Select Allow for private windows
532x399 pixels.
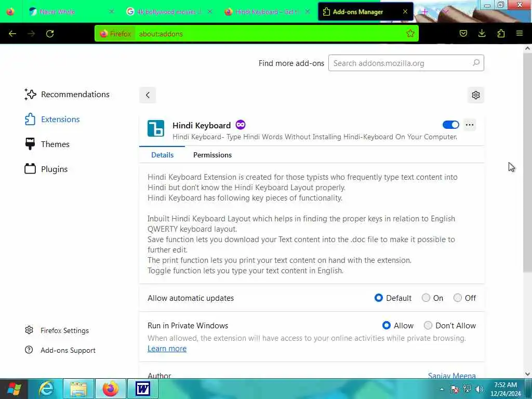386,325
